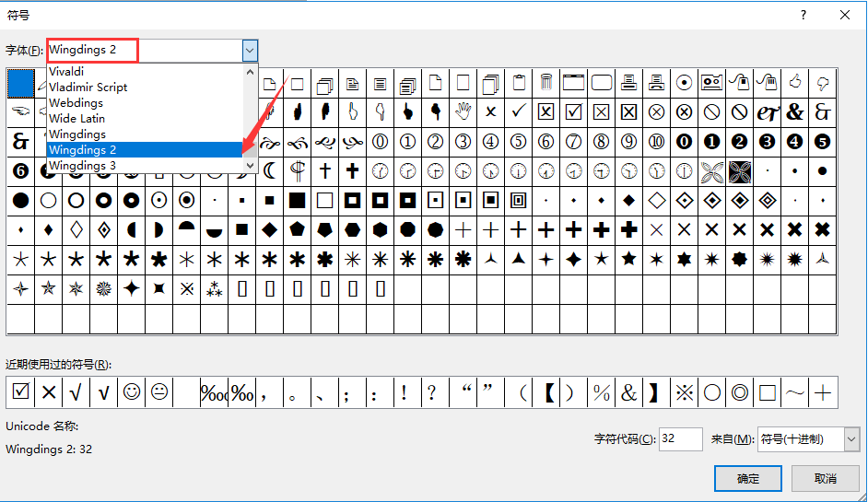Pick the recently used ampersand

coord(628,391)
